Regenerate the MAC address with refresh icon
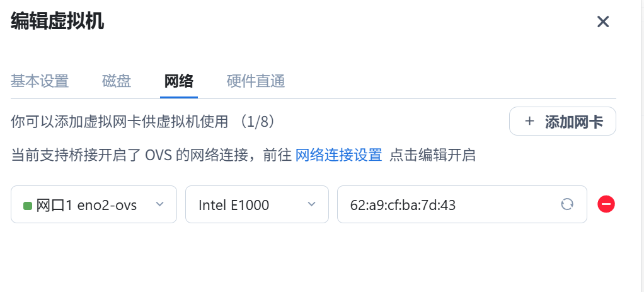 point(566,204)
